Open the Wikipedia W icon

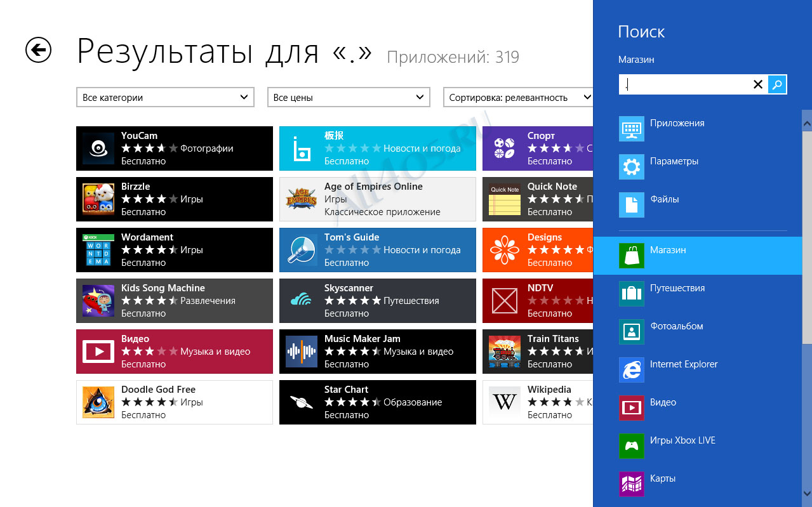coord(505,402)
